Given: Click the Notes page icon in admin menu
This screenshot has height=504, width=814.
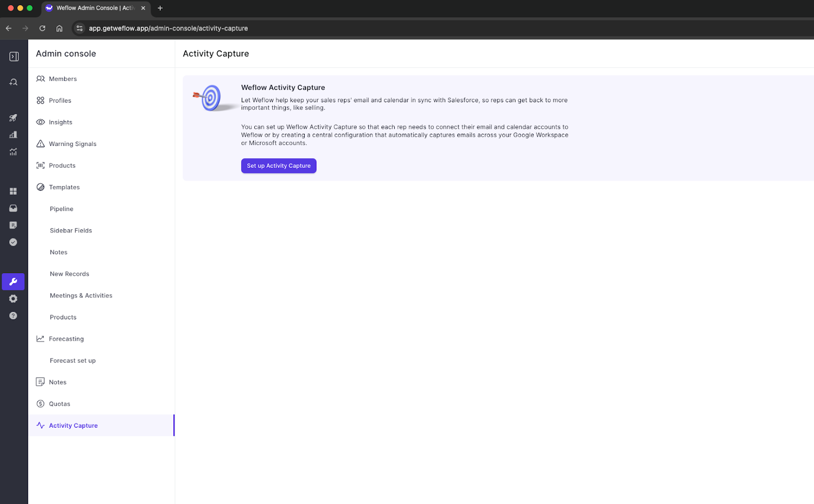Looking at the screenshot, I should point(41,382).
